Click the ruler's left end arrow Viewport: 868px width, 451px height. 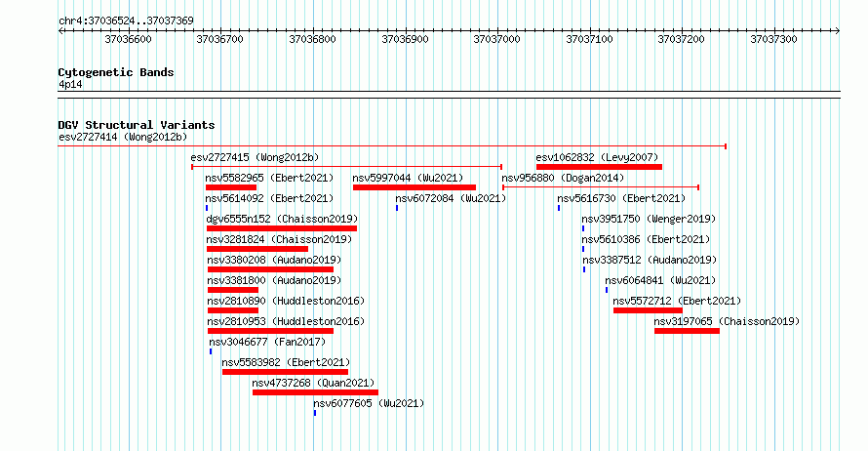[x=60, y=31]
